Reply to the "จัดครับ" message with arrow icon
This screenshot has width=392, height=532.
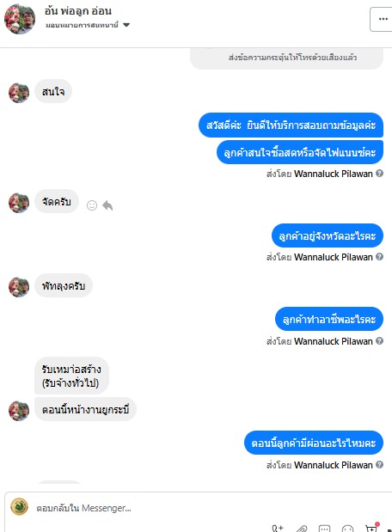pyautogui.click(x=107, y=205)
